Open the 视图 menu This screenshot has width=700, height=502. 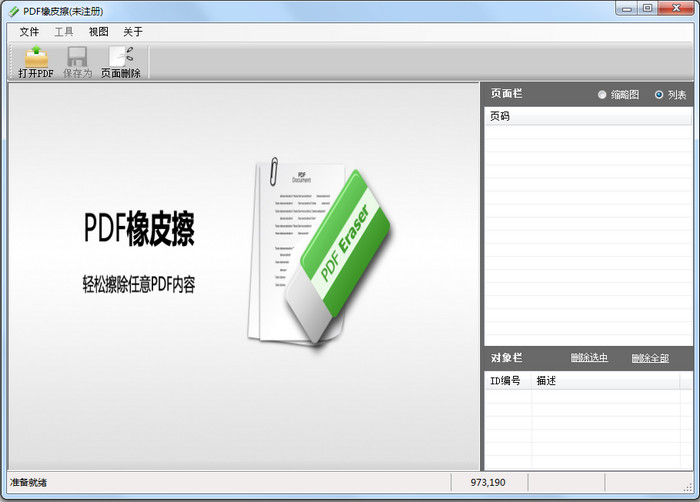click(98, 32)
